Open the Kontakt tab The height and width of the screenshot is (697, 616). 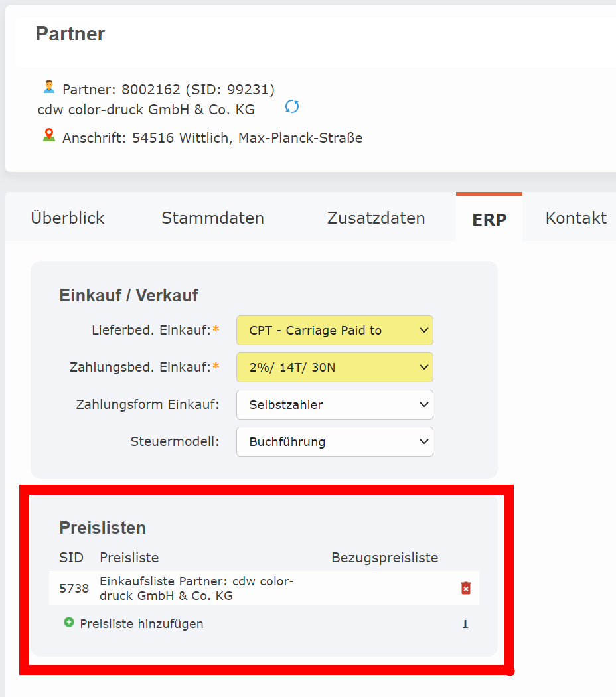coord(576,217)
